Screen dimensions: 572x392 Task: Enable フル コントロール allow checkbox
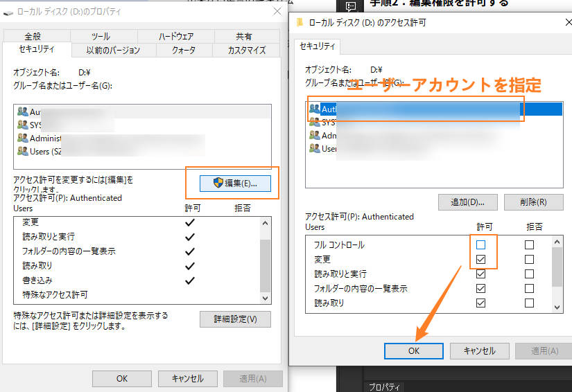click(x=480, y=244)
